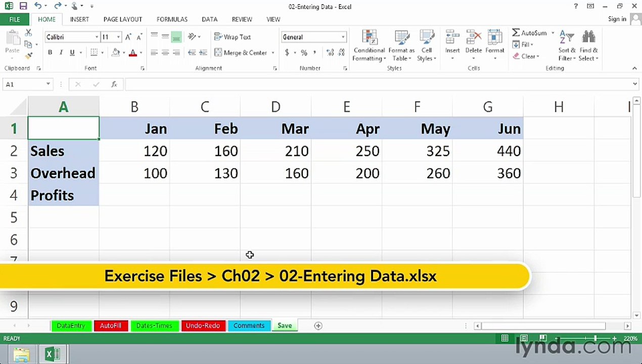Image resolution: width=642 pixels, height=364 pixels.
Task: Click the Copy icon in Clipboard
Action: point(28,44)
